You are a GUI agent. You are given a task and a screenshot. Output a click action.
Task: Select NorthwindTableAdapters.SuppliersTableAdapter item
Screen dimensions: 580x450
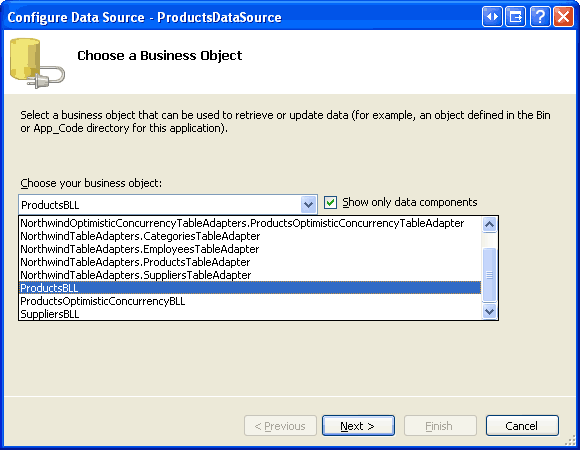click(250, 275)
